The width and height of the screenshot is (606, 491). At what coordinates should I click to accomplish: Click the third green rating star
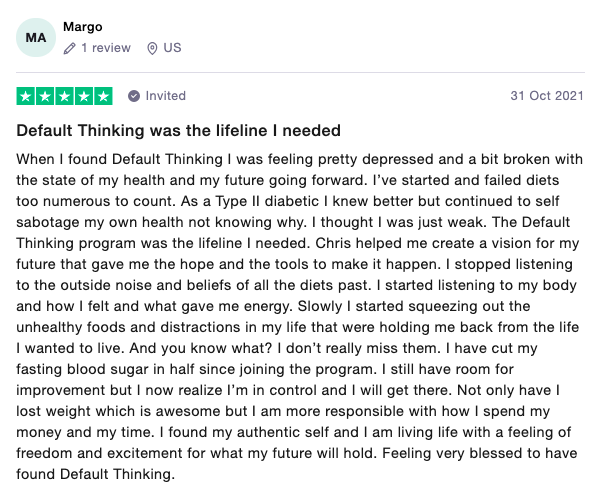coord(64,96)
